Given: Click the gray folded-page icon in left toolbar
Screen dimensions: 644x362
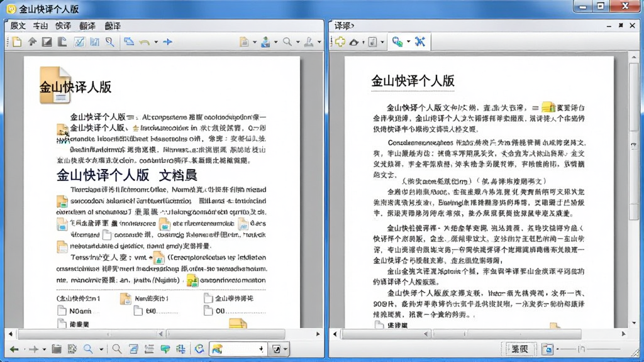Looking at the screenshot, I should pyautogui.click(x=62, y=42).
